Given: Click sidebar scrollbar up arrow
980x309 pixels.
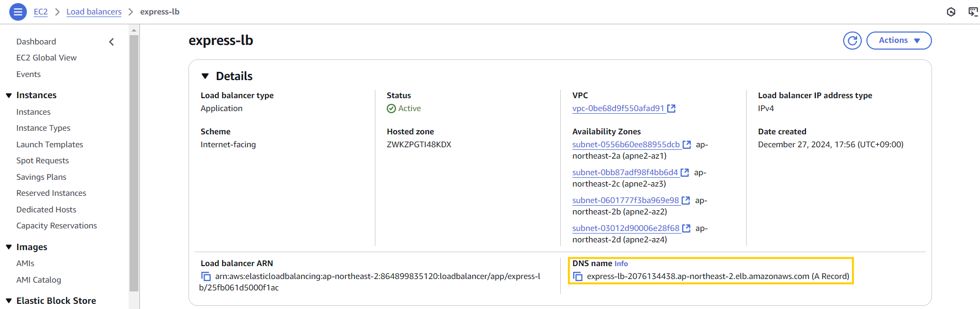Looking at the screenshot, I should (134, 30).
